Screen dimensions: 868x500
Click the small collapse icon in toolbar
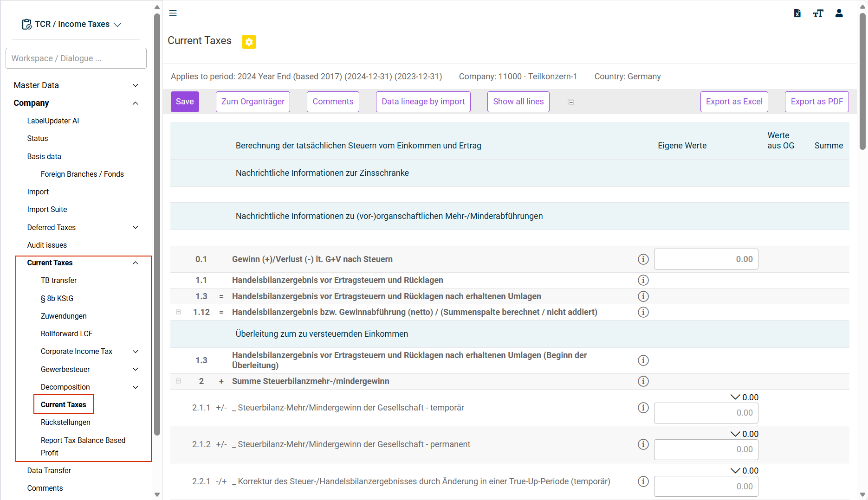571,102
